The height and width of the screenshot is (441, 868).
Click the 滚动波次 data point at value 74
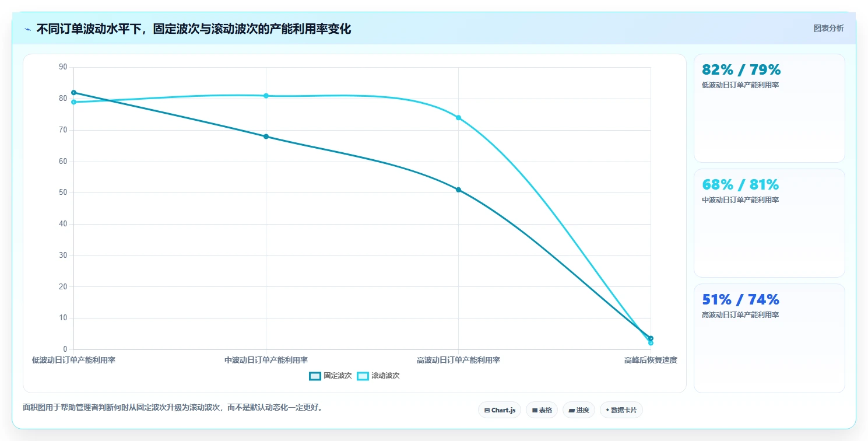pyautogui.click(x=458, y=117)
